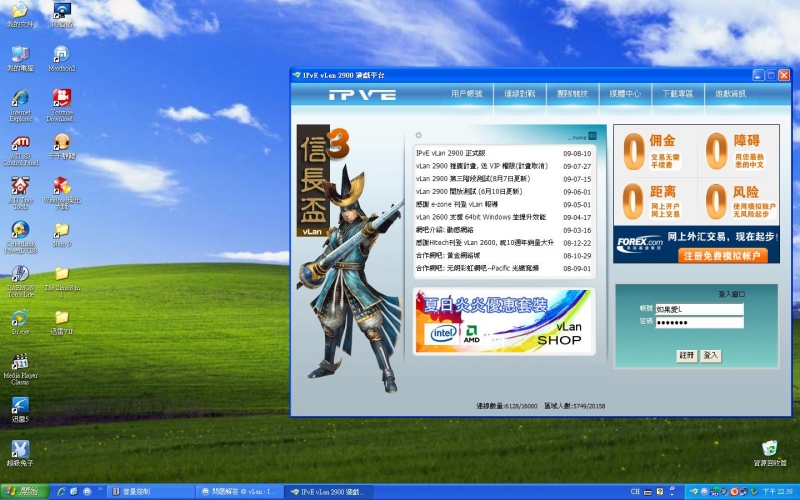Switch to the 下載專區 tab

tap(678, 94)
